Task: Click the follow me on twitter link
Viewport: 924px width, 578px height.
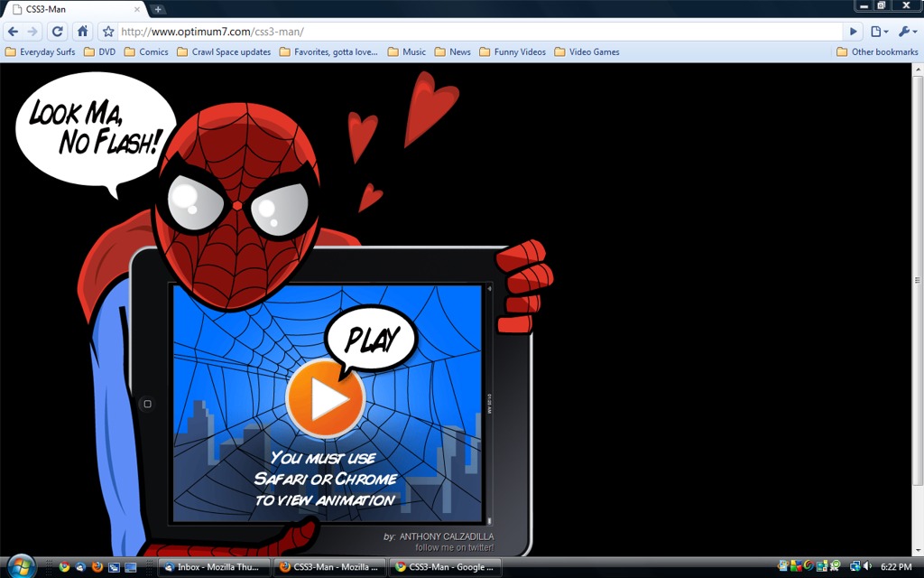Action: 455,547
